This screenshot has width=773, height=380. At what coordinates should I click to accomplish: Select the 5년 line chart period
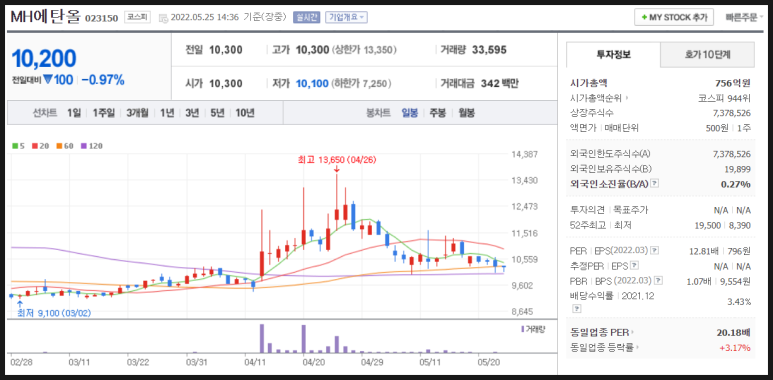click(x=217, y=113)
